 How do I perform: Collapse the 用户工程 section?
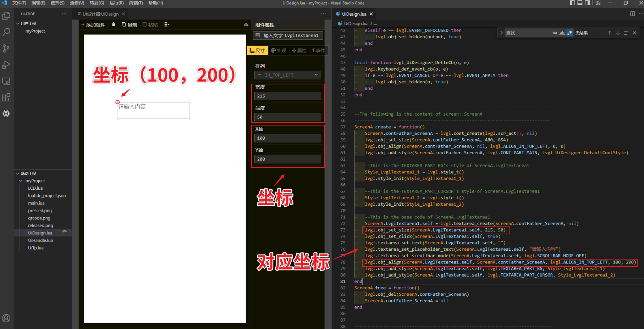click(18, 23)
